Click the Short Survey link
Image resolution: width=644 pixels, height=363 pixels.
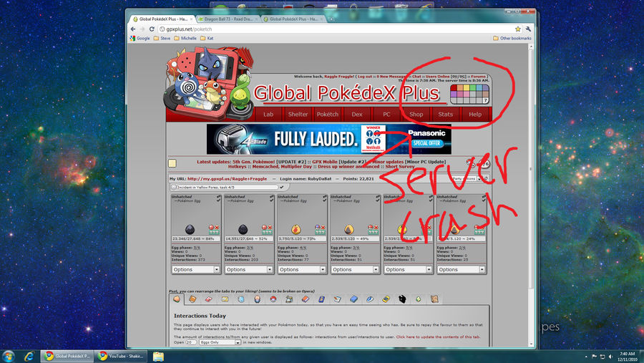(x=399, y=167)
